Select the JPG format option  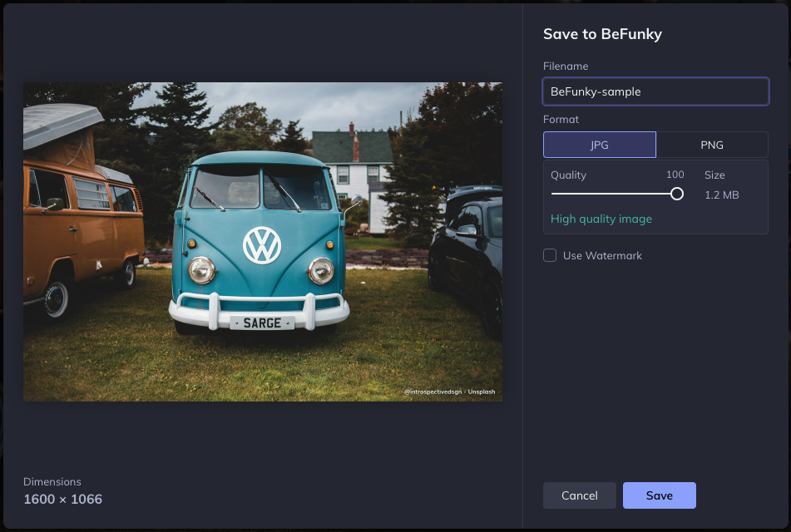[x=600, y=145]
